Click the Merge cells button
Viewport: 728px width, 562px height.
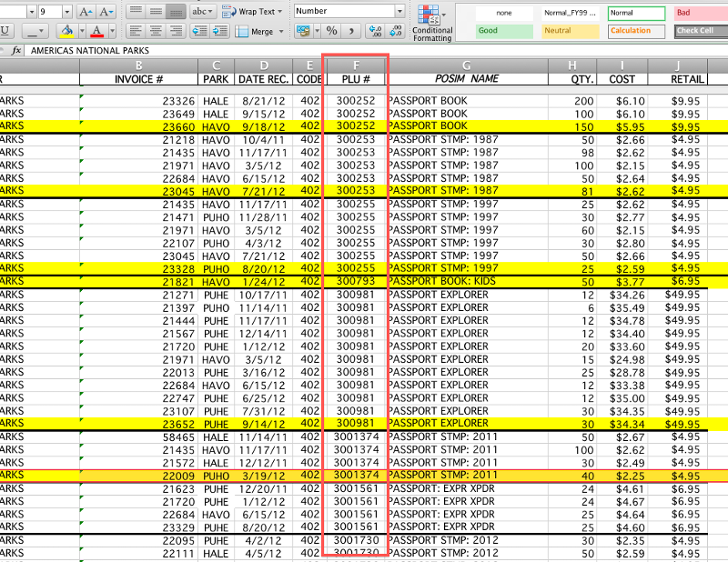click(x=255, y=32)
